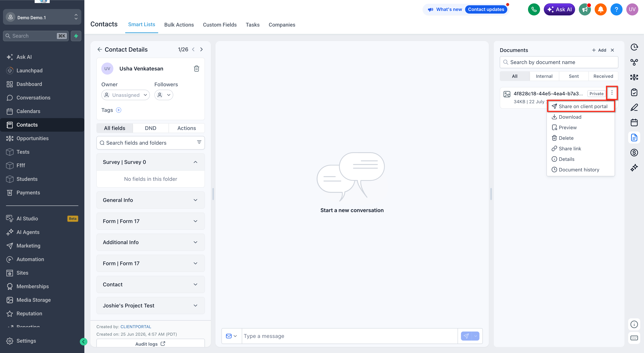Focus the Search by document name field
The height and width of the screenshot is (353, 644).
coord(559,62)
